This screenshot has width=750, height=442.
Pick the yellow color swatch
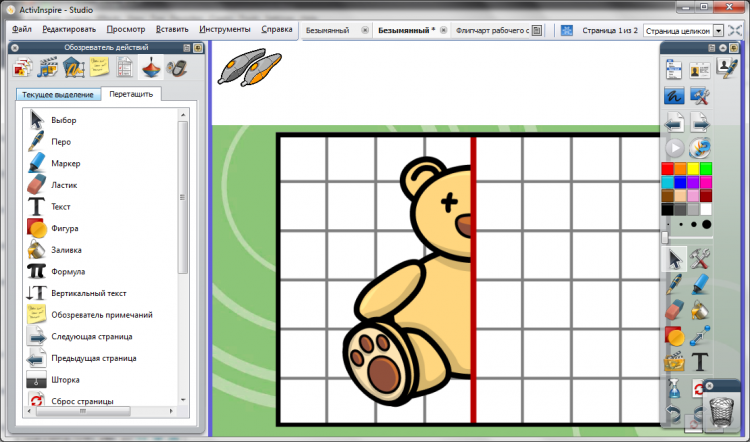click(693, 168)
